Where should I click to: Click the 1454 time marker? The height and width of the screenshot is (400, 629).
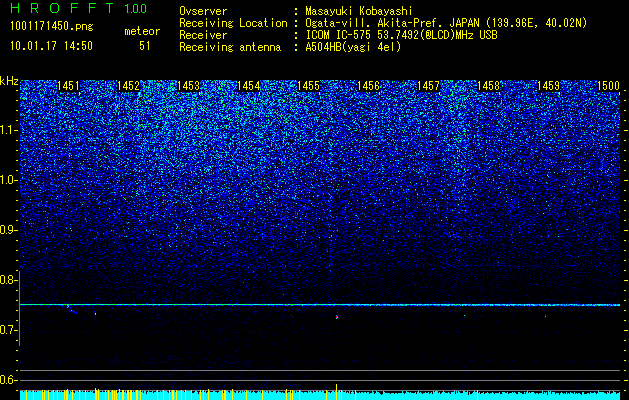click(x=248, y=86)
